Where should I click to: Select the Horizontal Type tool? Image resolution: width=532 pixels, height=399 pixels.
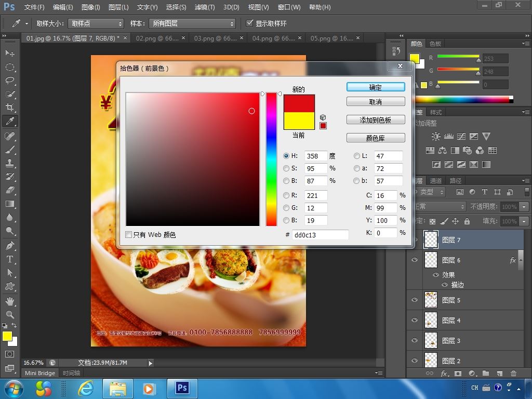[9, 260]
